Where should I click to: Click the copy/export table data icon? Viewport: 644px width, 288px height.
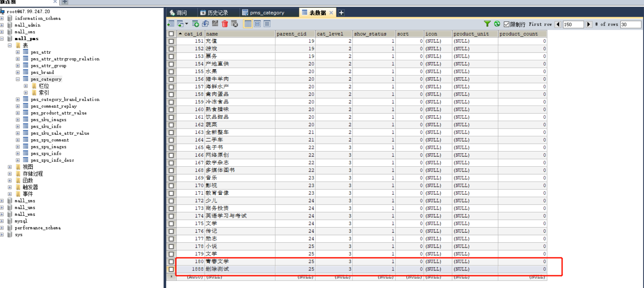pos(180,24)
